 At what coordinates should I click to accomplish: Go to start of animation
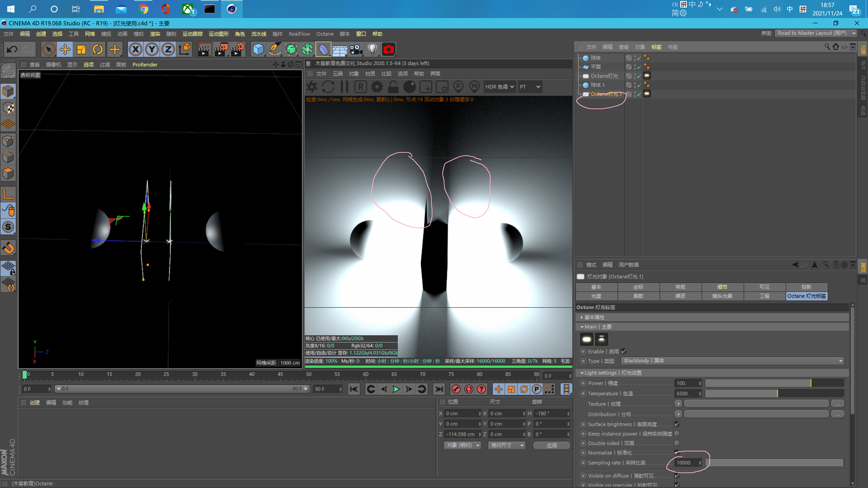click(354, 389)
